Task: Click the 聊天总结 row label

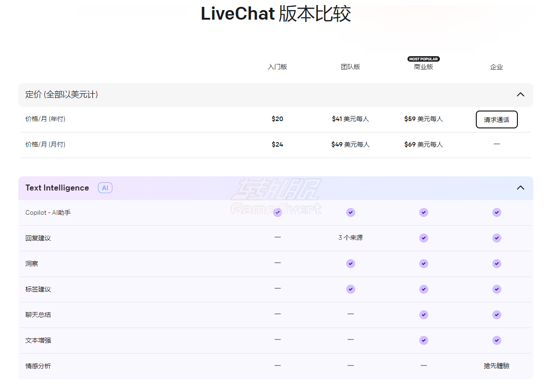Action: pos(38,315)
